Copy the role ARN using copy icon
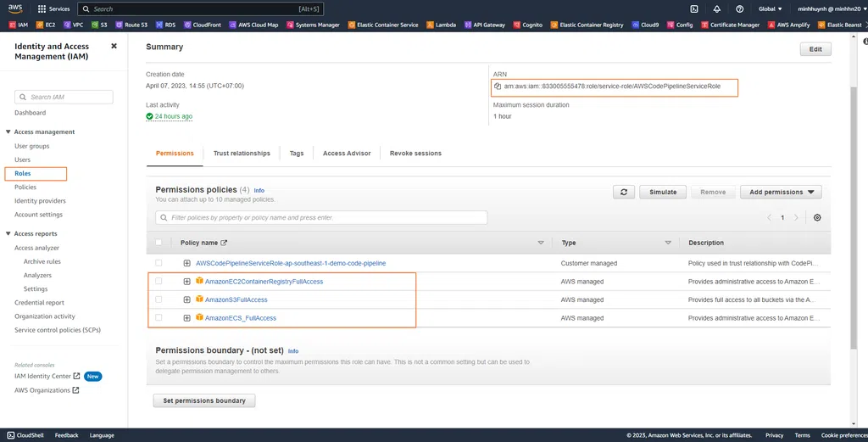The image size is (868, 442). (x=498, y=87)
